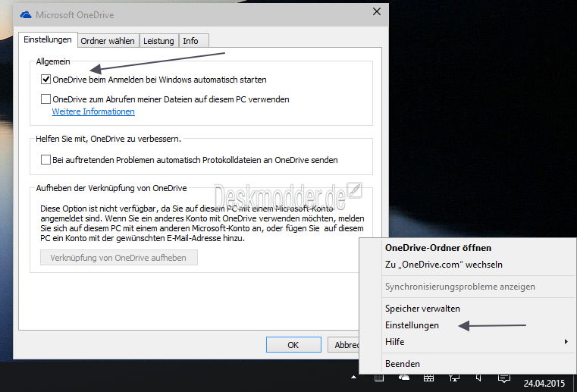Uncheck OneDrive beim Anmelden automatisch starten
This screenshot has width=577, height=392.
tap(45, 80)
